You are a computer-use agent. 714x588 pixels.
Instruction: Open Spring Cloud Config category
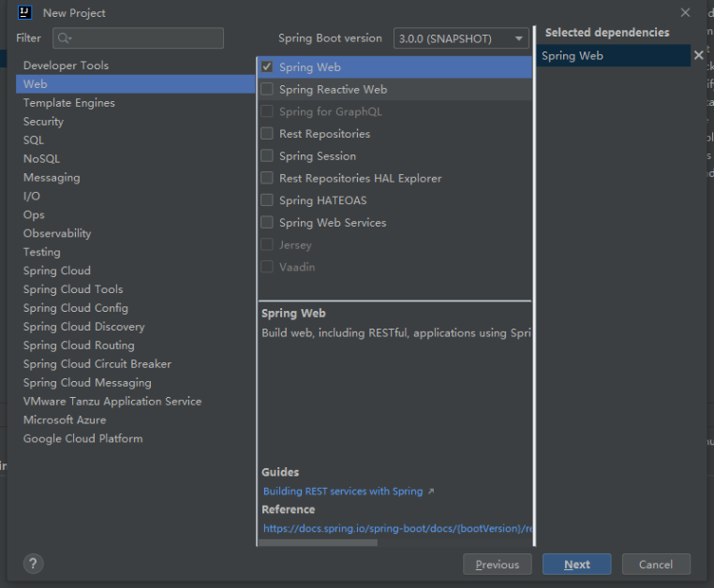(x=135, y=308)
